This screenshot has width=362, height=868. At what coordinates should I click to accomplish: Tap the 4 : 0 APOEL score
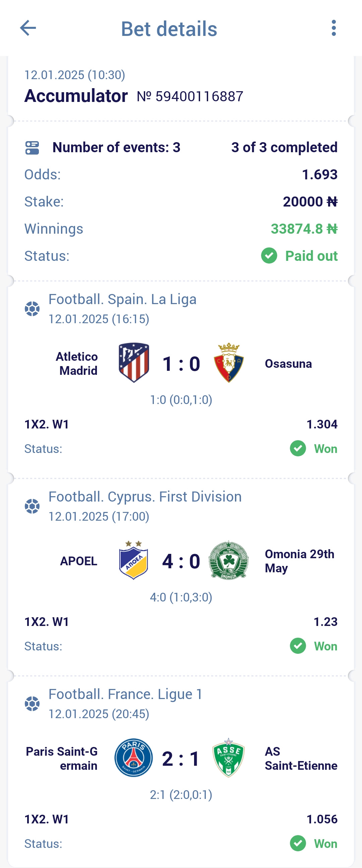tap(181, 561)
